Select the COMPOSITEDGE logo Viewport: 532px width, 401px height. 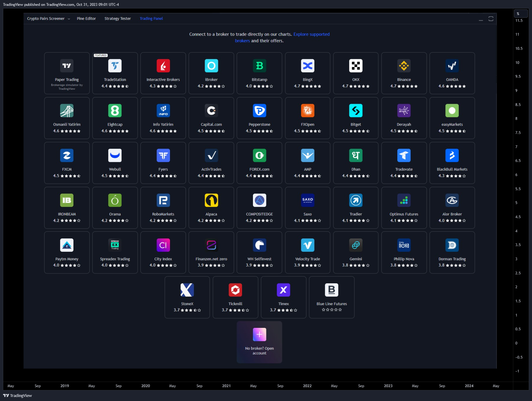pos(259,200)
